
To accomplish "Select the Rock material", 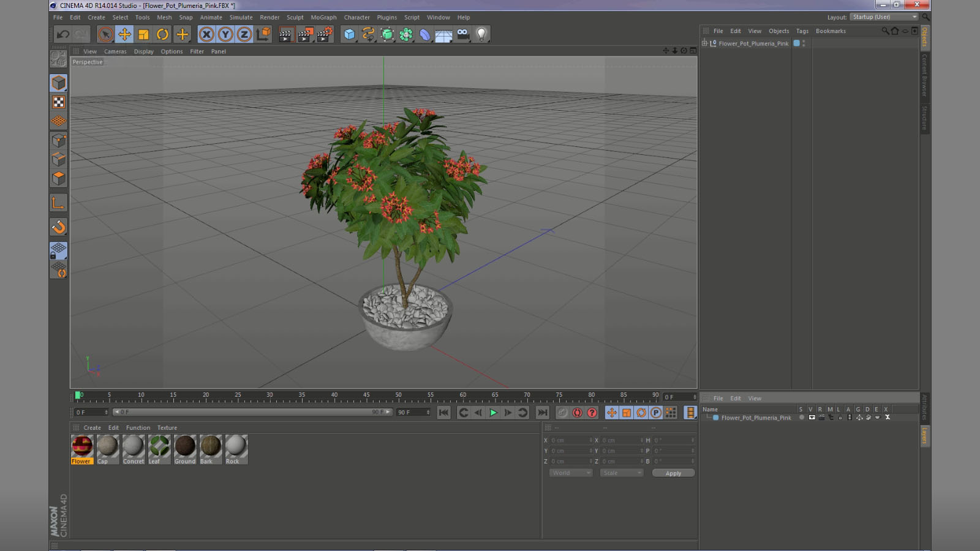I will [236, 449].
